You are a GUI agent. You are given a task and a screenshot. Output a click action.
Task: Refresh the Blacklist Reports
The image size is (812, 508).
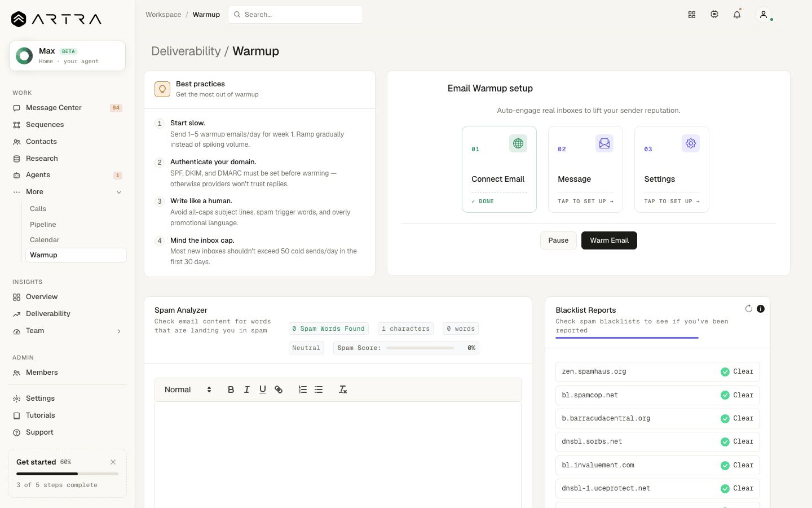[749, 309]
